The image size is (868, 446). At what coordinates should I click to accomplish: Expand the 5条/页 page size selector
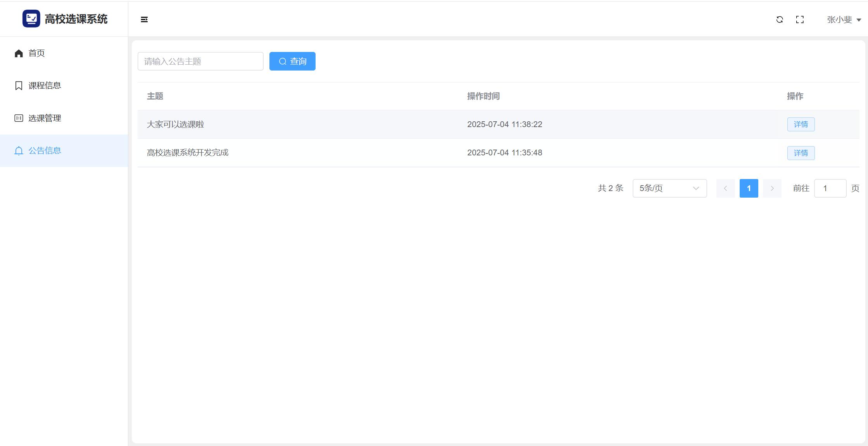click(x=670, y=188)
